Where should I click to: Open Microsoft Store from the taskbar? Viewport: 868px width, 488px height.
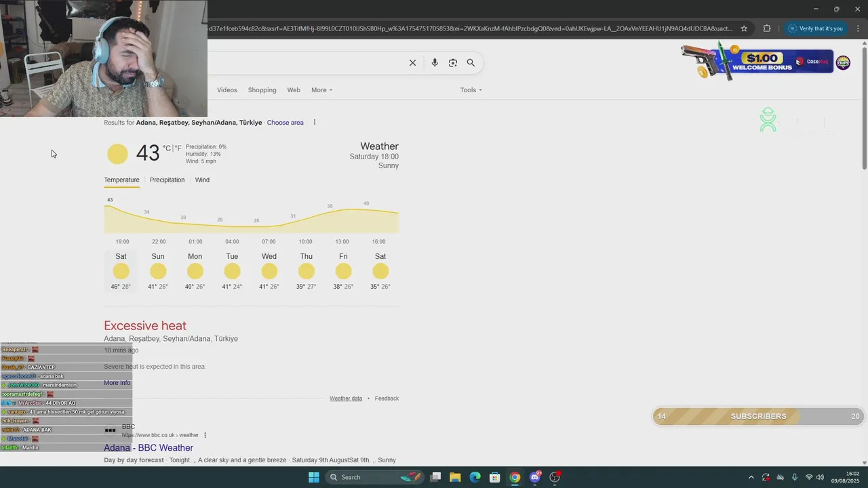coord(495,477)
